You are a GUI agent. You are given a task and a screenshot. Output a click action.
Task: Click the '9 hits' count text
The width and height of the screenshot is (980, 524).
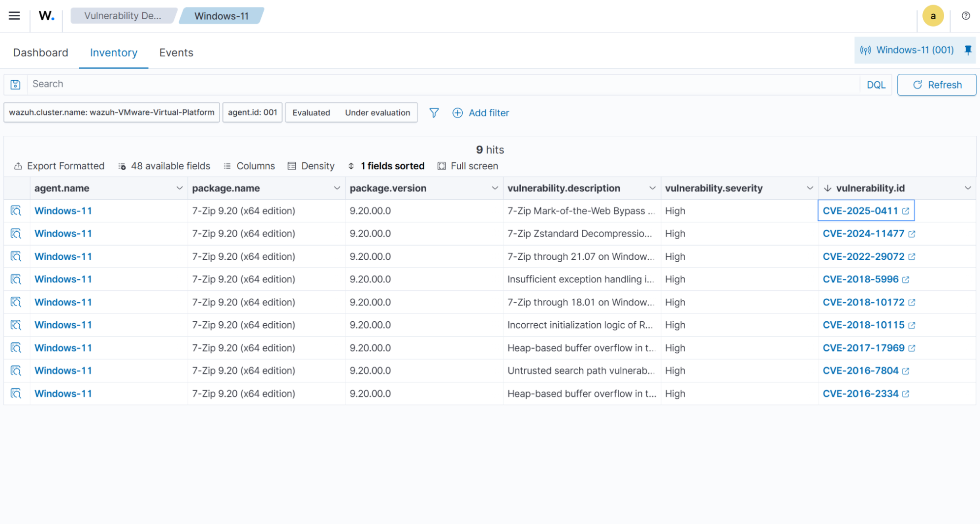490,150
